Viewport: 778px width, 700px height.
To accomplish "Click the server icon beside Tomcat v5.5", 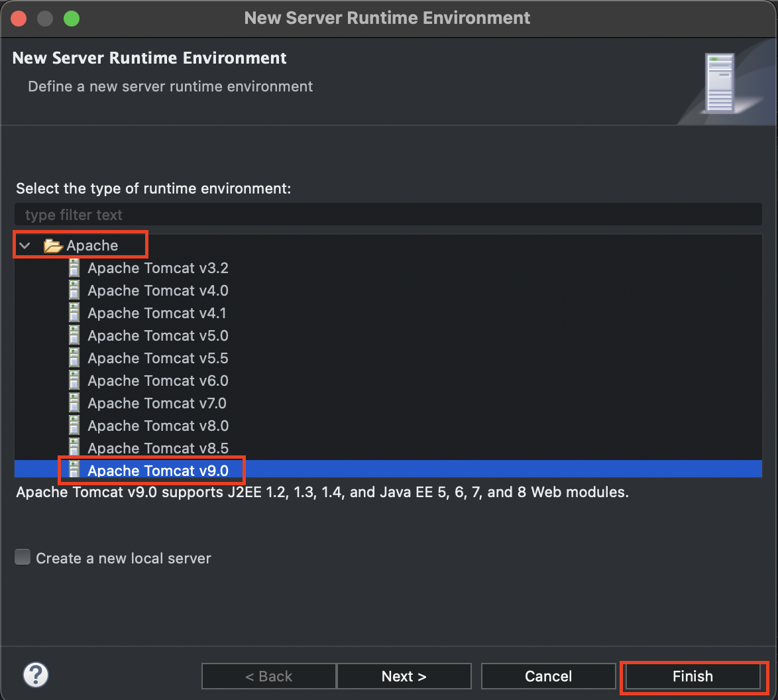I will pyautogui.click(x=74, y=358).
